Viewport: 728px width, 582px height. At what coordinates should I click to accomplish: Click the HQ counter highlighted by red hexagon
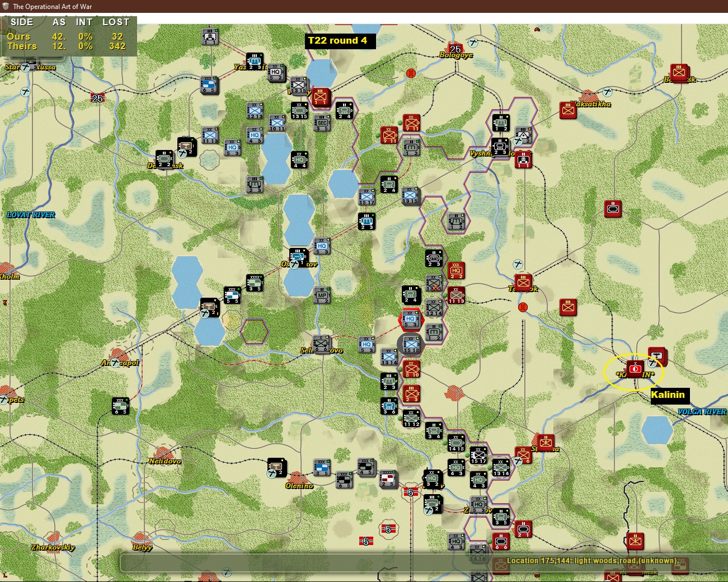tap(411, 320)
